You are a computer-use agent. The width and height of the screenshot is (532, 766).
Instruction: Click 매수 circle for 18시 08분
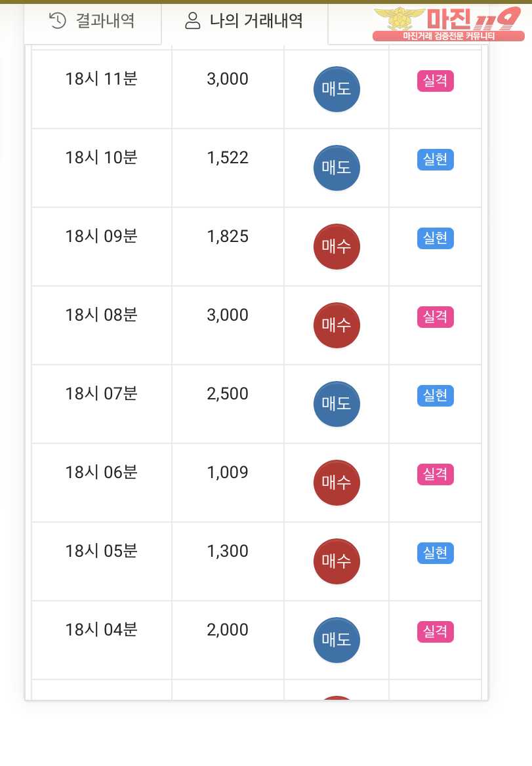(337, 325)
